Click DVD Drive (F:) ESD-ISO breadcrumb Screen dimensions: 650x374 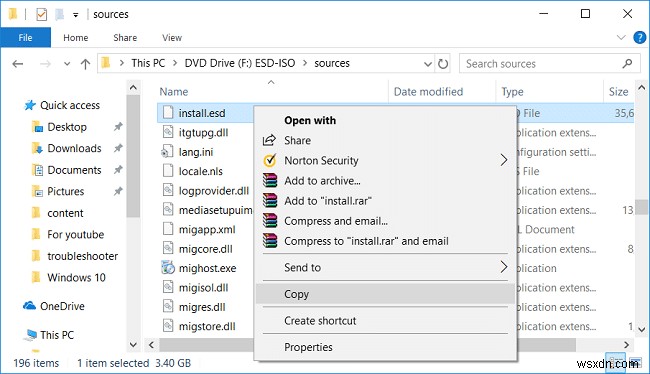[240, 63]
